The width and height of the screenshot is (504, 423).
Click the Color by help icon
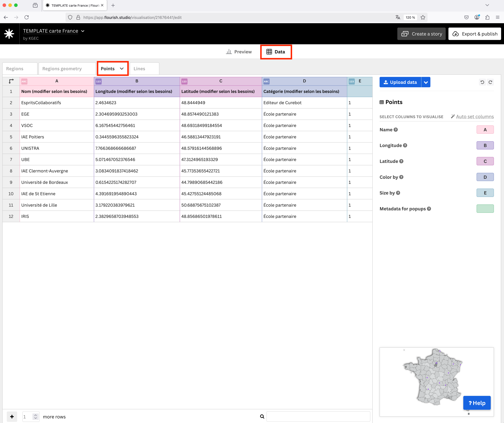point(401,177)
